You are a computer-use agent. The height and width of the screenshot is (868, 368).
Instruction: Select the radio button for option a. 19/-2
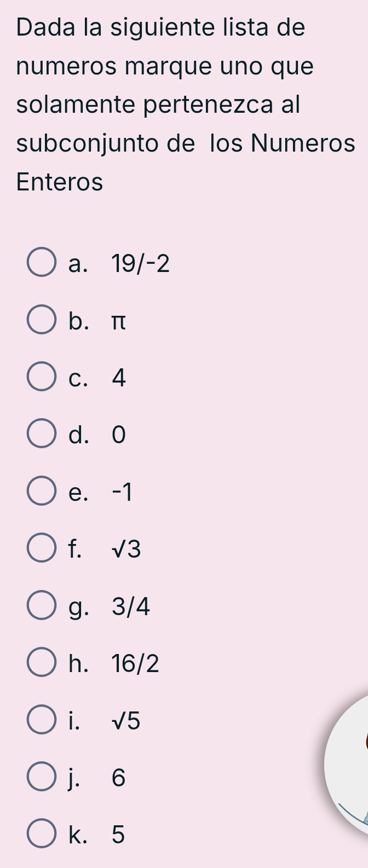(42, 264)
